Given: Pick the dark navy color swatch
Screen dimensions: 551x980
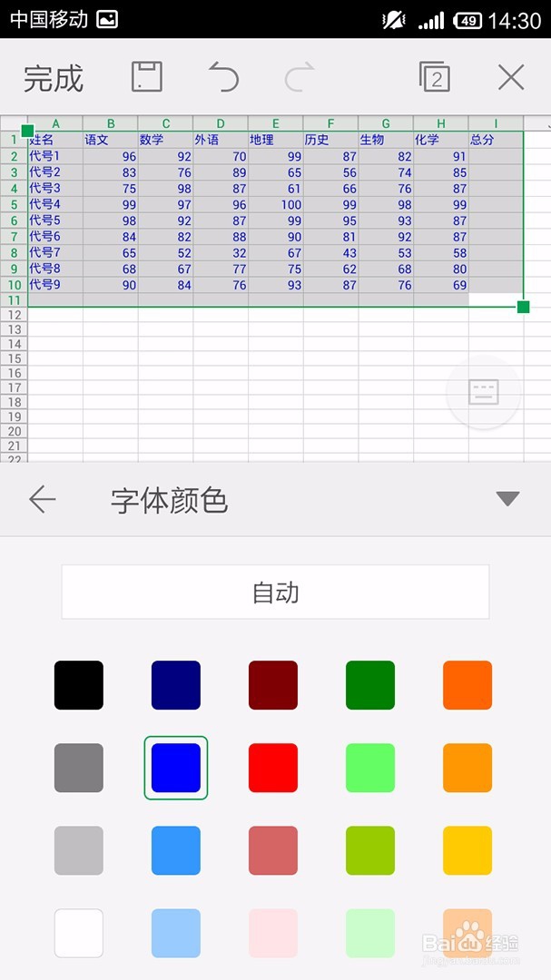Looking at the screenshot, I should 176,685.
